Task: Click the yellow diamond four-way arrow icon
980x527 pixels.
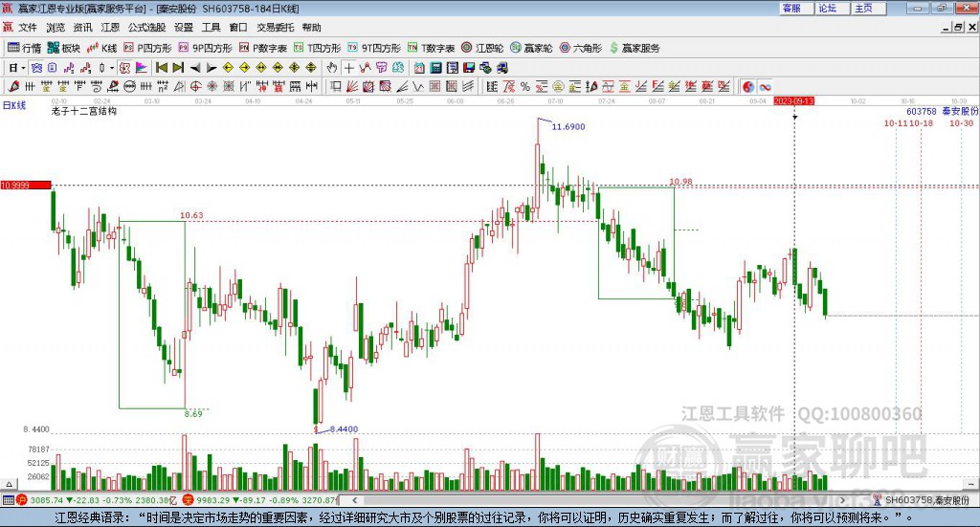Action: click(x=295, y=68)
